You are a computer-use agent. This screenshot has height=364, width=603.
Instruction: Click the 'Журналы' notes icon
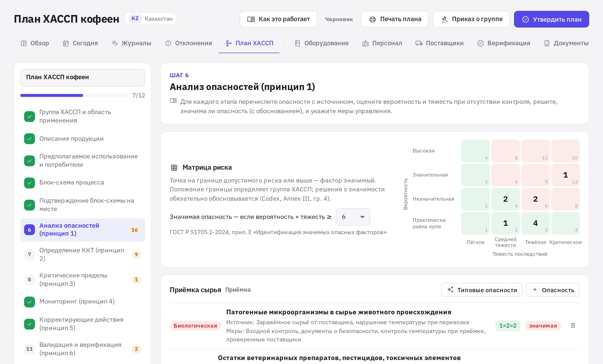(x=115, y=43)
